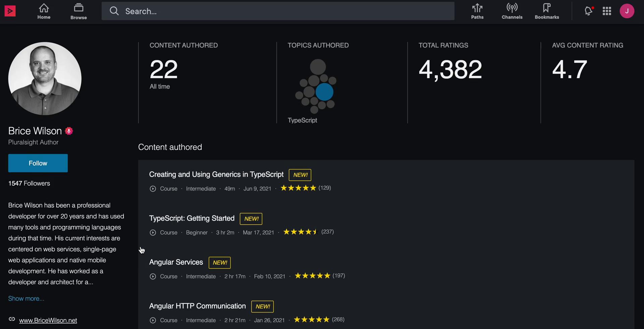Click the 4,382 total ratings value
This screenshot has width=644, height=329.
pyautogui.click(x=450, y=70)
